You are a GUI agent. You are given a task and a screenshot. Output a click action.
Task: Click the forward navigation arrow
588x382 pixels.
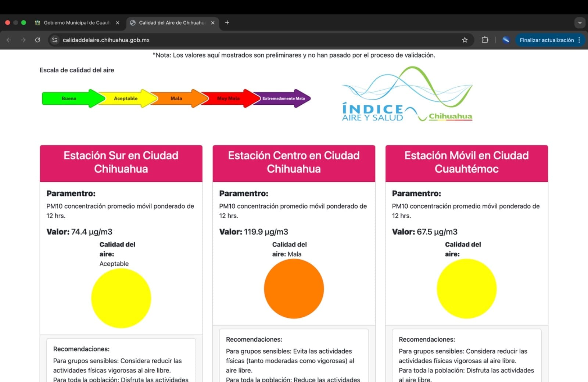coord(23,40)
